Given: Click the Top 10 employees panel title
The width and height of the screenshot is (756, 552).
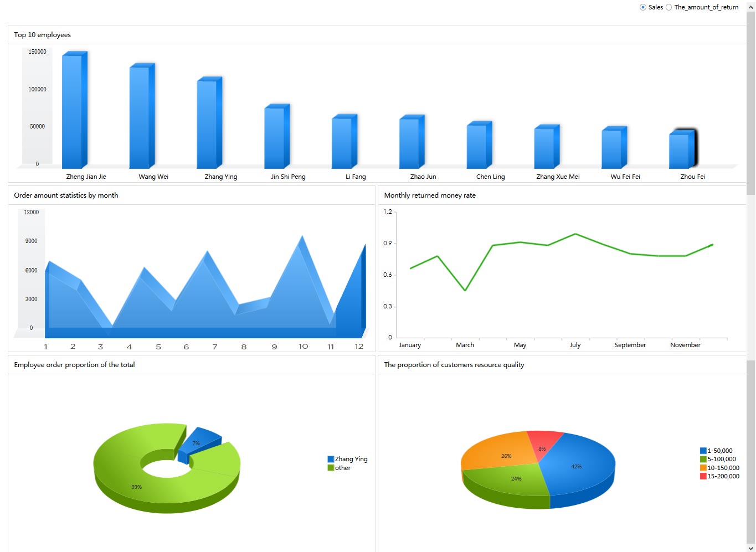Looking at the screenshot, I should pyautogui.click(x=43, y=35).
